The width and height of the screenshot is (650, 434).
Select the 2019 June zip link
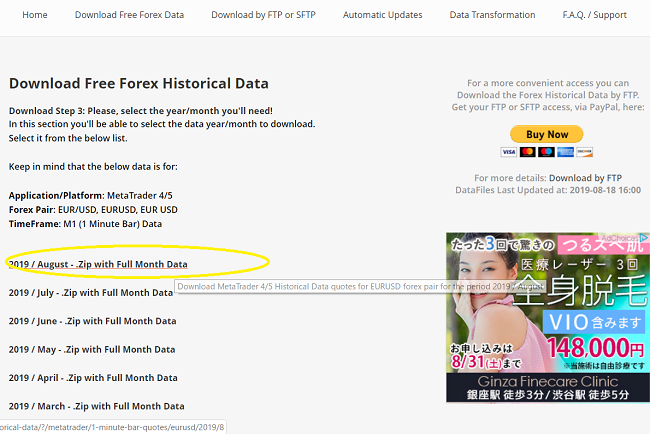[92, 321]
